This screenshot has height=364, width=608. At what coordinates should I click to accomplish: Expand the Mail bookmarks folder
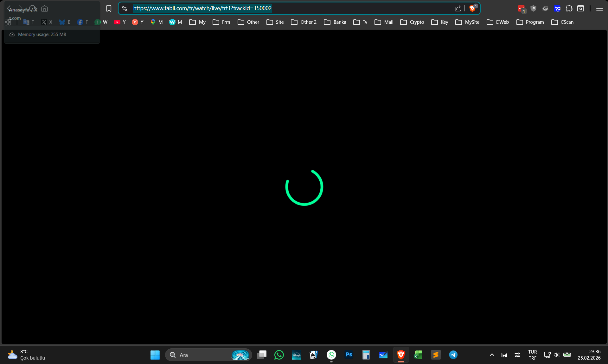click(x=384, y=22)
